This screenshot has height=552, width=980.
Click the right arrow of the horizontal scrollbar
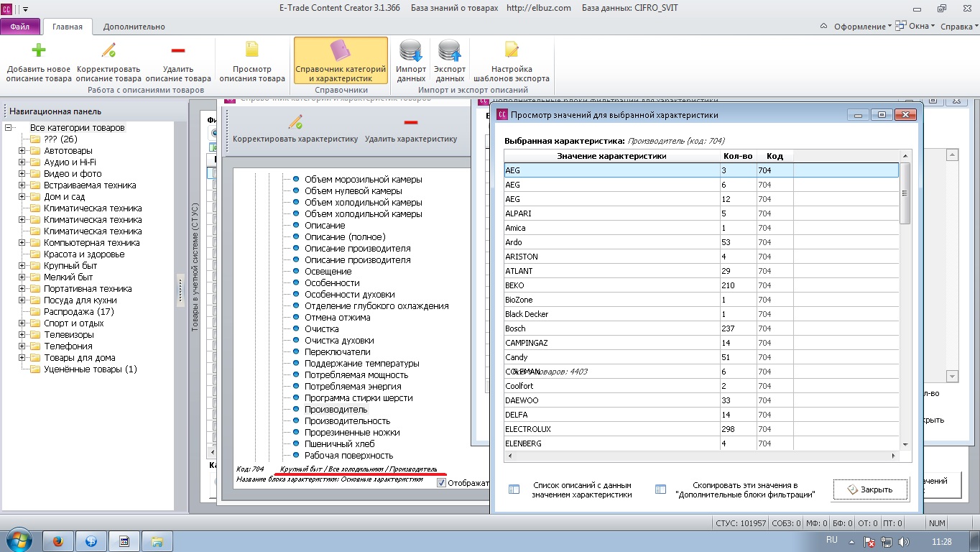[894, 456]
